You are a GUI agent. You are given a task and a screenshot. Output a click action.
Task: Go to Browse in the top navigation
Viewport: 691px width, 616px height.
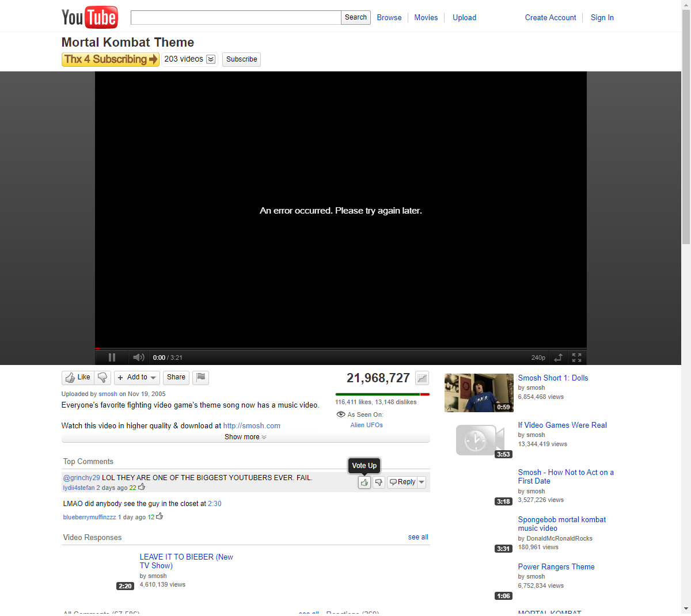click(x=389, y=18)
